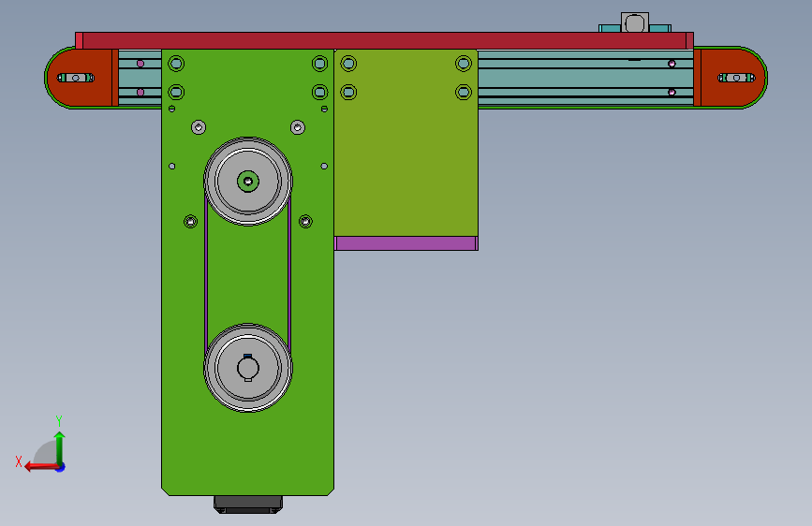Select the right orange end cap
Viewport: 812px width, 526px height.
coord(730,78)
